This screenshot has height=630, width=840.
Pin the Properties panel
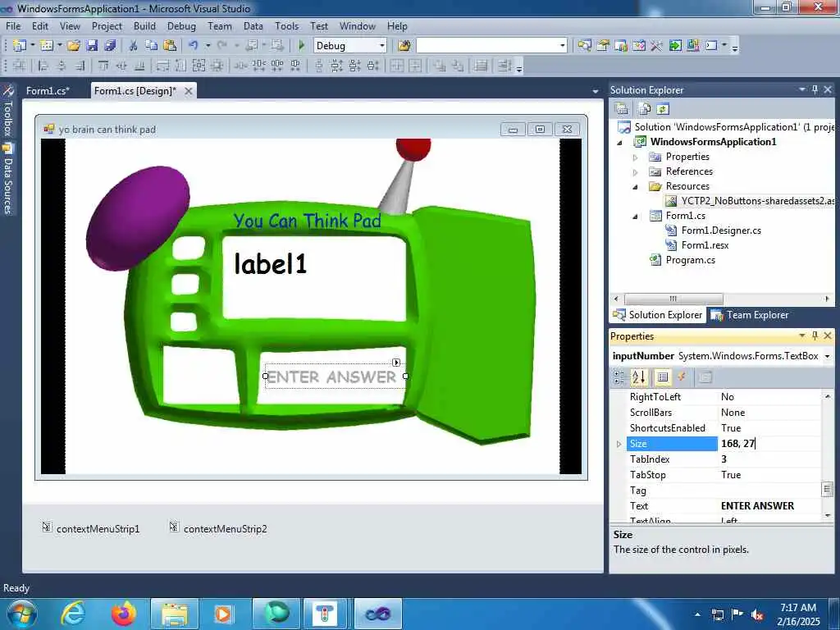coord(815,336)
